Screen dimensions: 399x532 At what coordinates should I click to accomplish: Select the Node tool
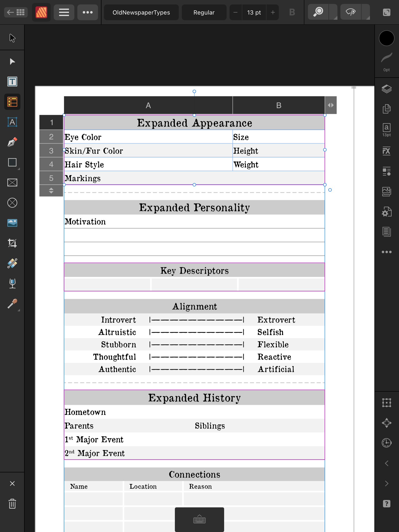(12, 61)
